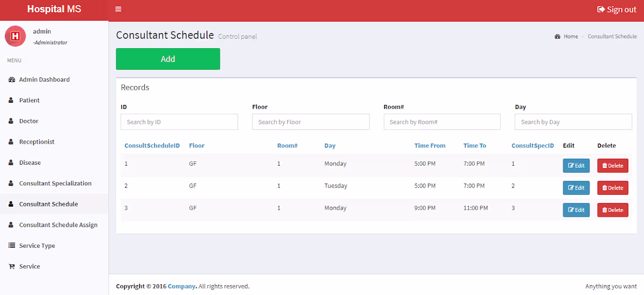
Task: Toggle the hamburger sidebar menu icon
Action: point(118,9)
